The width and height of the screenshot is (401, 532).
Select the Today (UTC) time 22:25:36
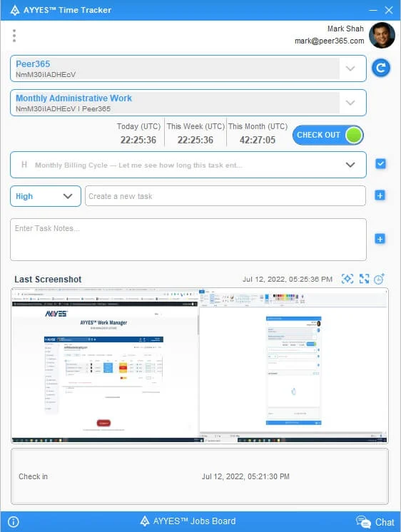tap(138, 140)
